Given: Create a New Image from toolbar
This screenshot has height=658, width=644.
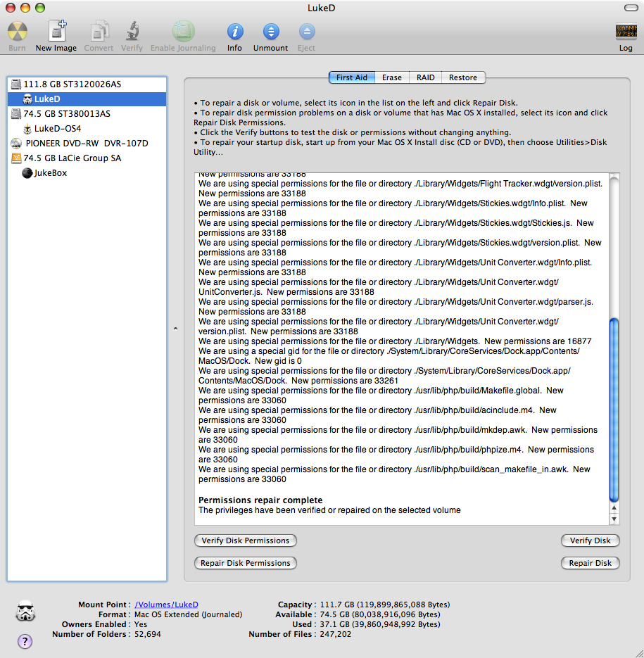Looking at the screenshot, I should point(56,32).
